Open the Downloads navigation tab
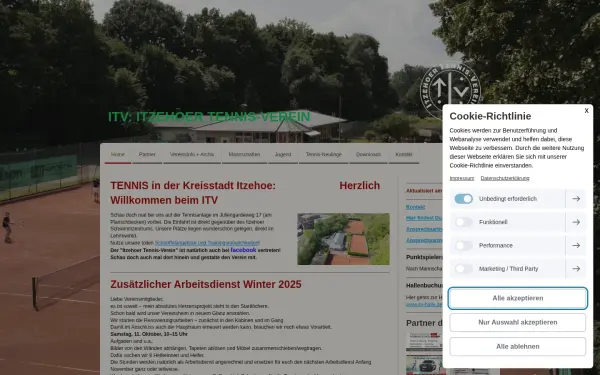The width and height of the screenshot is (600, 375). 368,155
